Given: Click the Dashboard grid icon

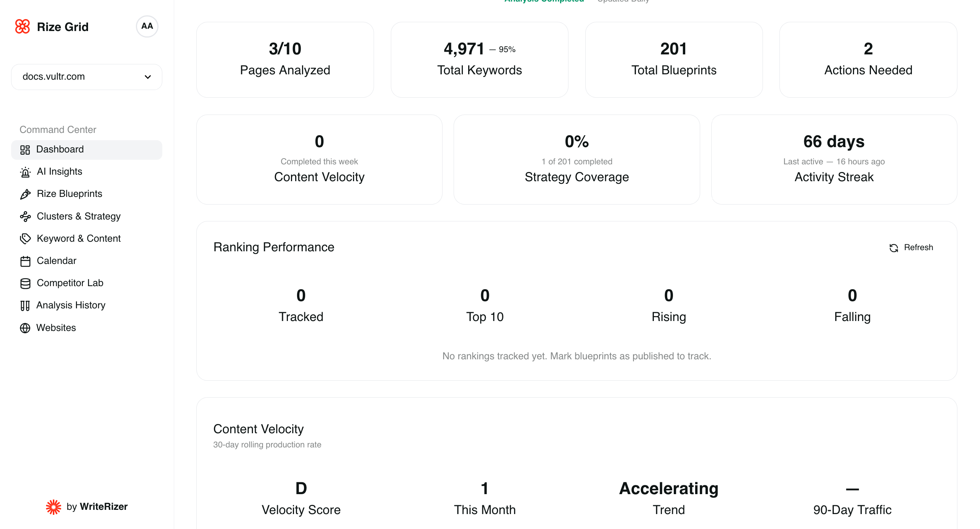Looking at the screenshot, I should pos(25,149).
